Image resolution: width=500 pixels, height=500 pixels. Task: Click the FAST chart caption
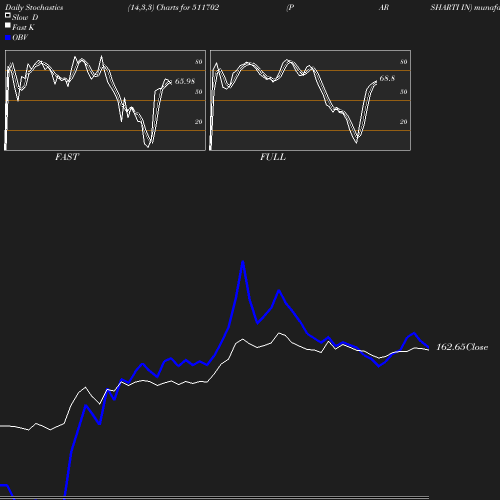click(67, 157)
